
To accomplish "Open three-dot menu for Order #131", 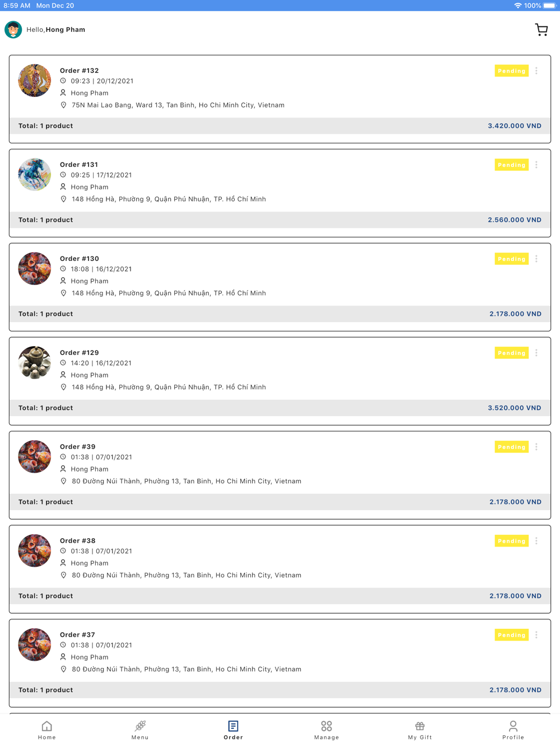I will [x=536, y=165].
